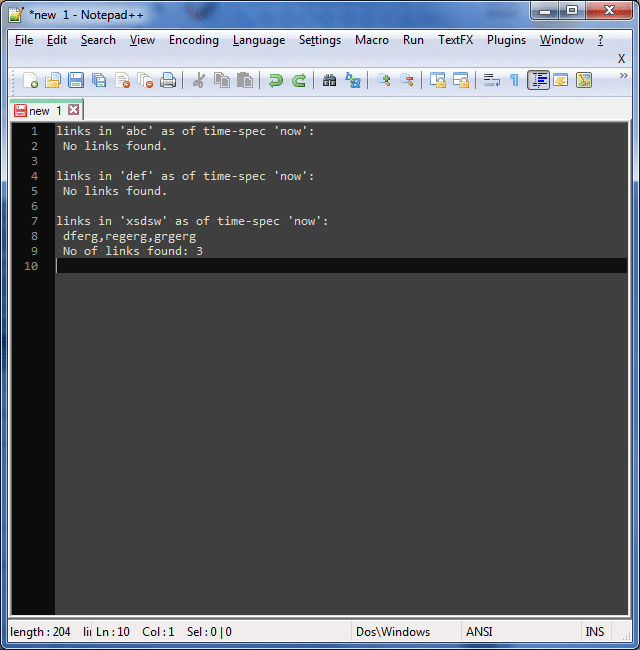Click the user defined language icon

click(x=561, y=80)
